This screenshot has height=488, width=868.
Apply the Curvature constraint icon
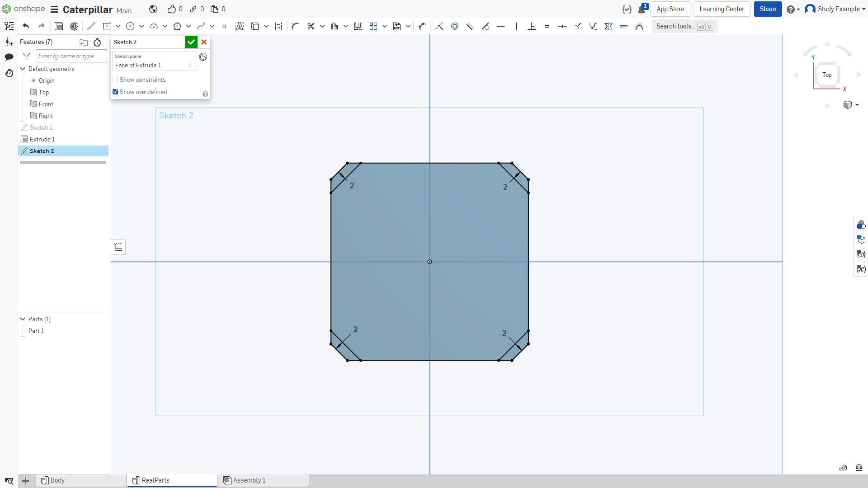click(x=639, y=26)
